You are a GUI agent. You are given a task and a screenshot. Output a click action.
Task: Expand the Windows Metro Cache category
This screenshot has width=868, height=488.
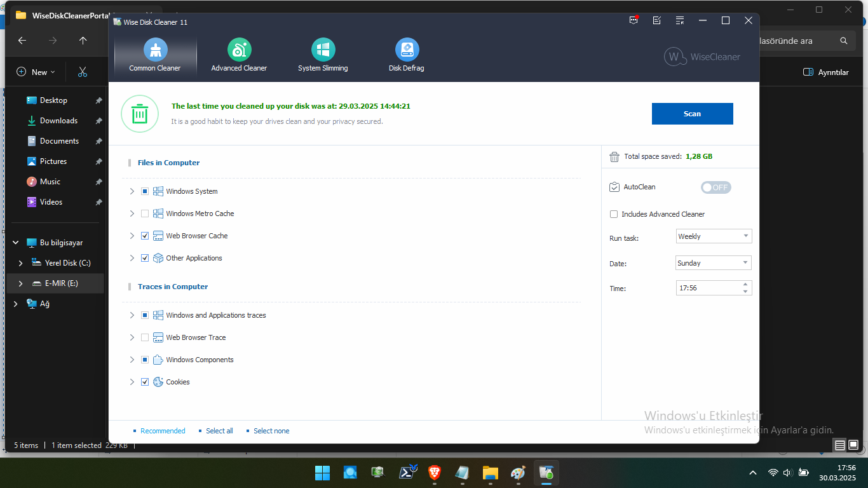pyautogui.click(x=132, y=213)
